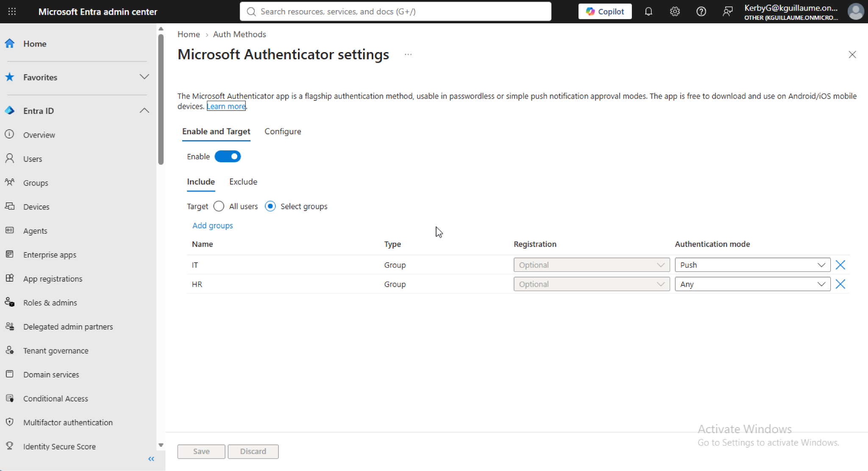Switch to the Enable and Target tab
868x471 pixels.
[x=216, y=131]
